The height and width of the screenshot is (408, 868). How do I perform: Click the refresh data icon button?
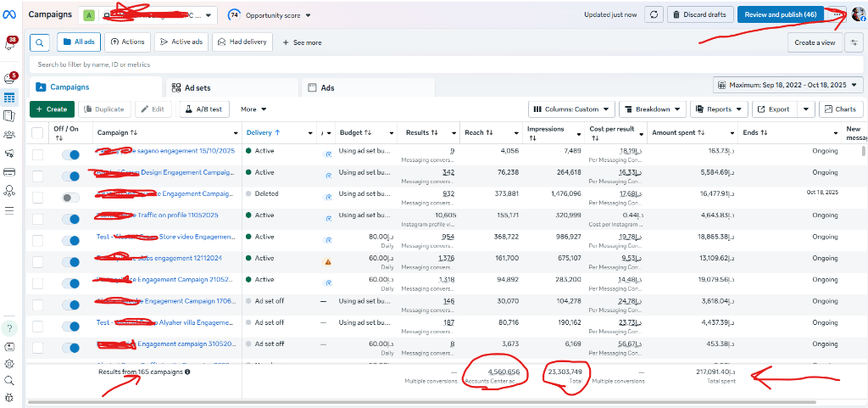[654, 14]
